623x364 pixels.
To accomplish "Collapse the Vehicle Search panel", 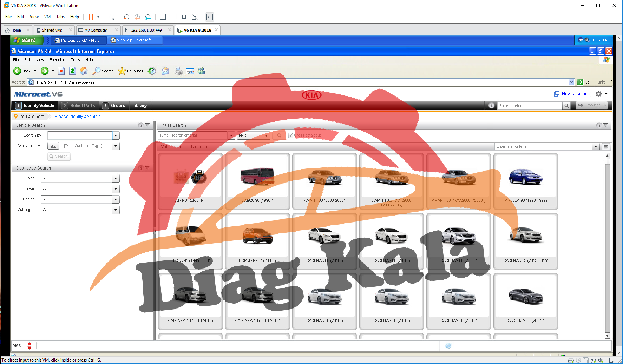I will coord(147,125).
